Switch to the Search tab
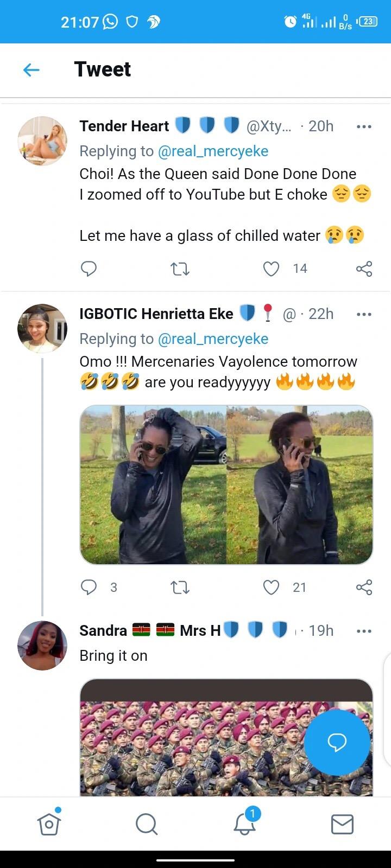 [x=147, y=825]
